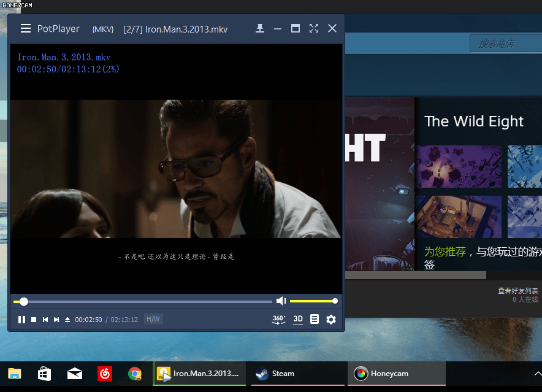Switch to Steam taskbar button
The height and width of the screenshot is (392, 542).
tap(297, 374)
